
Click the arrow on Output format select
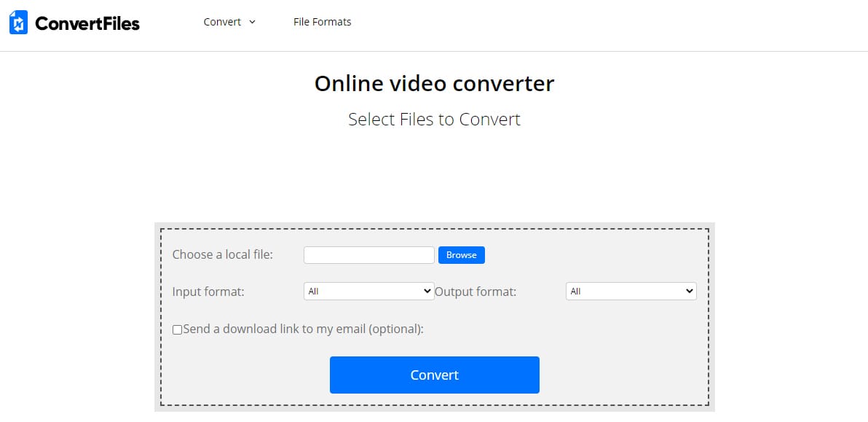pos(689,292)
